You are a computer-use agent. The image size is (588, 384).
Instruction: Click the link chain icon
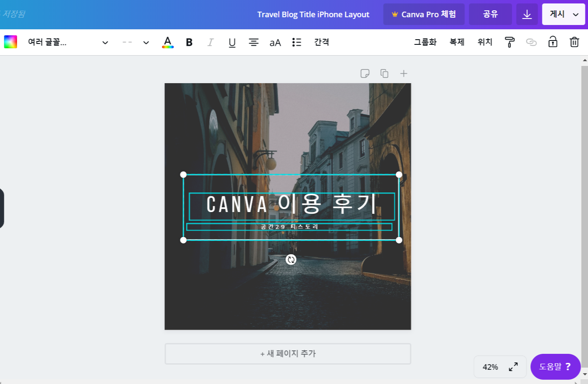tap(532, 42)
